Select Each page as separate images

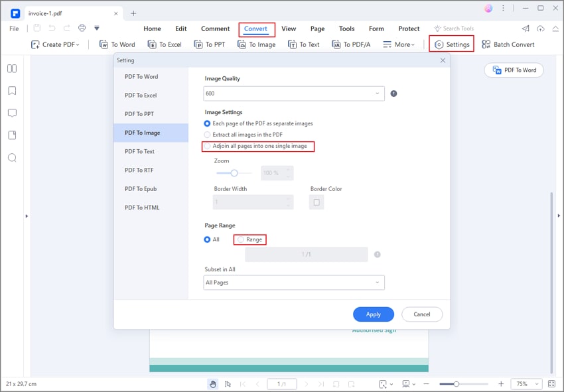pos(258,123)
